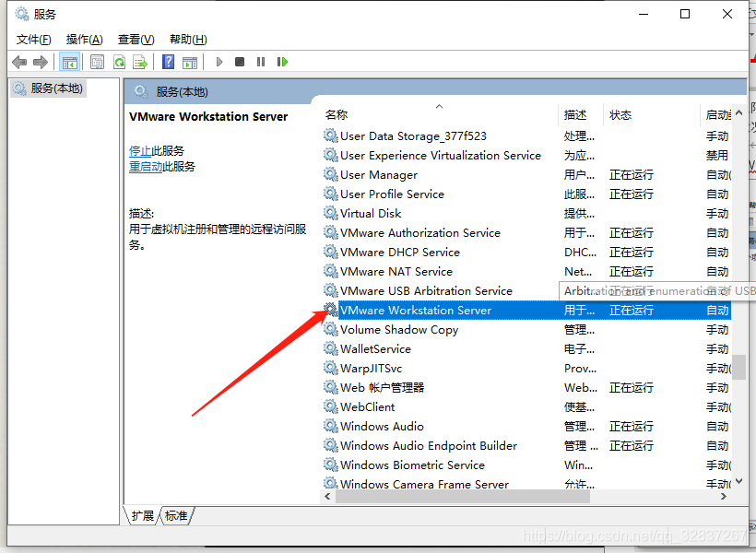Select Windows Biometric Service row
Viewport: 756px width, 553px height.
[x=526, y=465]
